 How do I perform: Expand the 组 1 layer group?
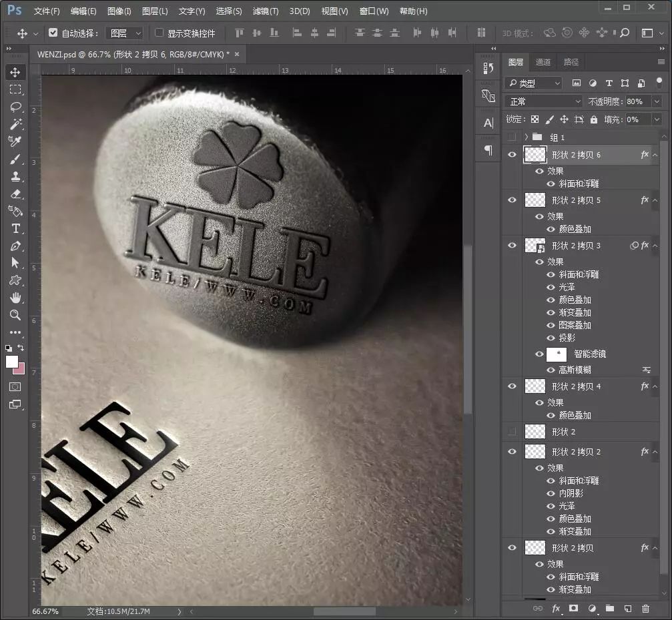click(527, 137)
